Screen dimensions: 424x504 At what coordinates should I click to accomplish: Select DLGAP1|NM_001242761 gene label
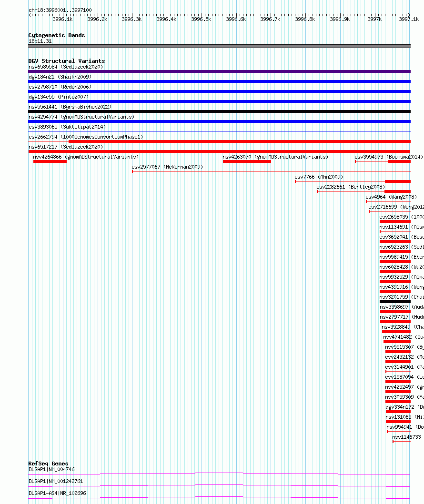[56, 481]
